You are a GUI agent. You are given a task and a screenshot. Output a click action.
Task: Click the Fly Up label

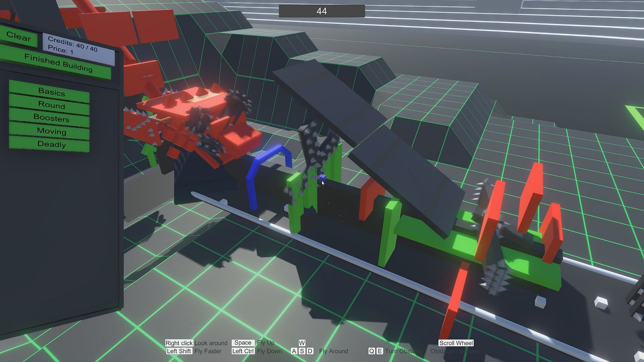coord(266,343)
